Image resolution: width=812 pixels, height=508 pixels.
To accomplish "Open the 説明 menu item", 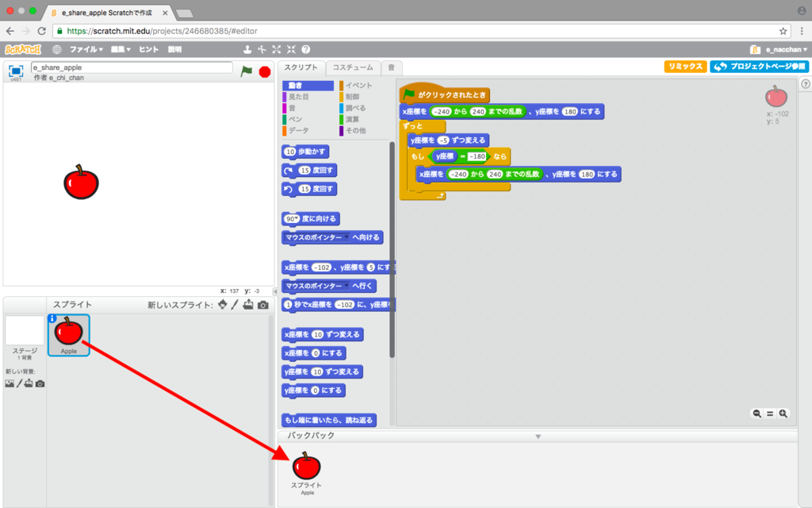I will pyautogui.click(x=174, y=49).
